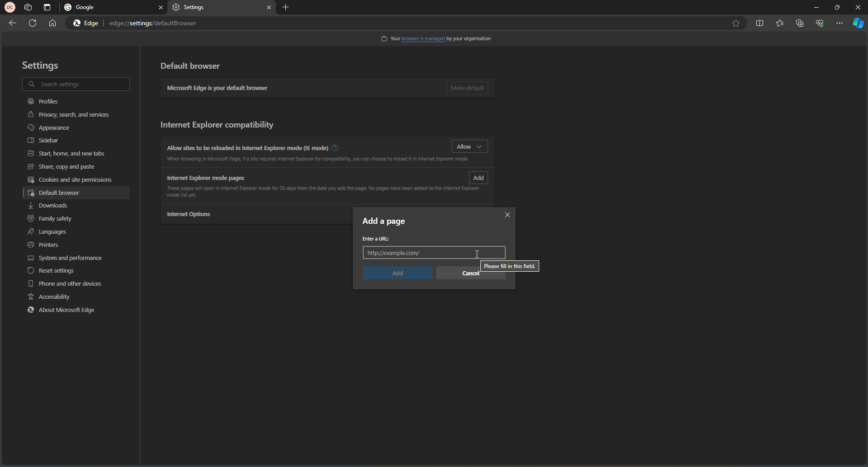Open the Settings and more ellipsis menu
The image size is (868, 467).
click(839, 23)
